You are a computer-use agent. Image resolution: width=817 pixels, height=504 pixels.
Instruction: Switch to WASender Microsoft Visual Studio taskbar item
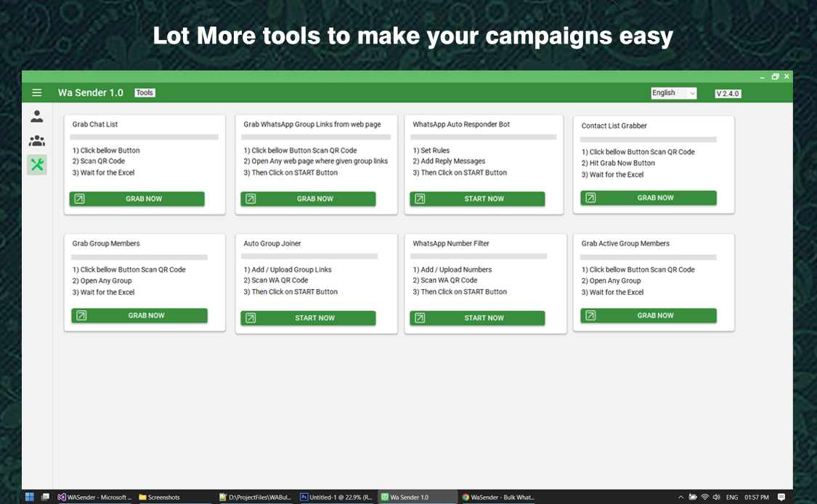[94, 497]
